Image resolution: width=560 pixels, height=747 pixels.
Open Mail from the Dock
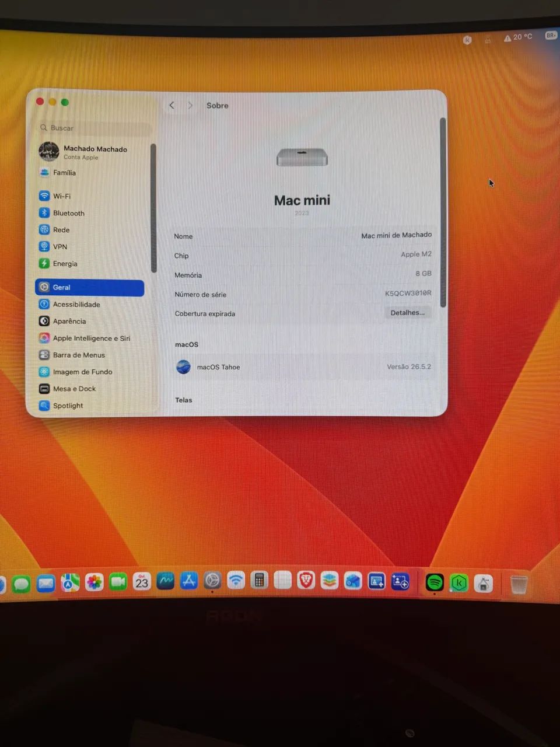[x=45, y=582]
